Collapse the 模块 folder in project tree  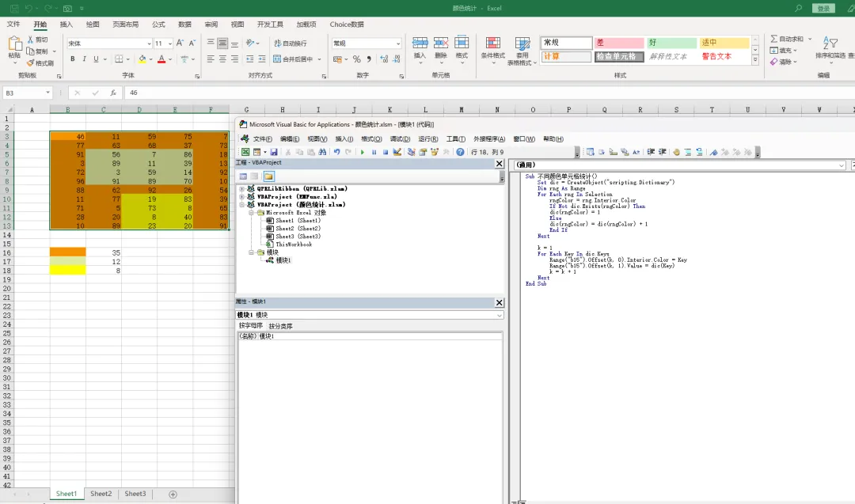pyautogui.click(x=252, y=252)
